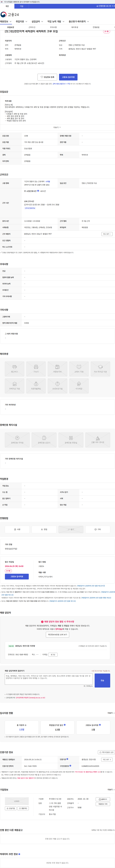This screenshot has width=115, height=868.
Task: Expand the 실업급여 menu
Action: point(37,22)
